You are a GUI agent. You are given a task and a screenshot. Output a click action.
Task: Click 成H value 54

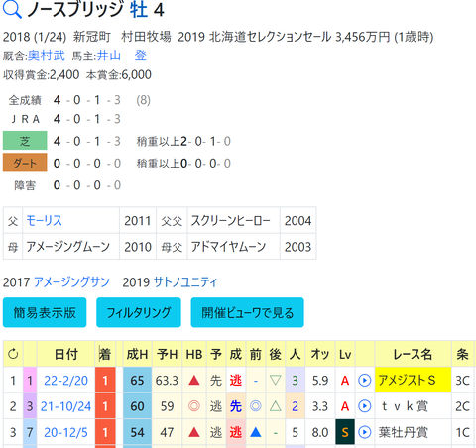(137, 432)
